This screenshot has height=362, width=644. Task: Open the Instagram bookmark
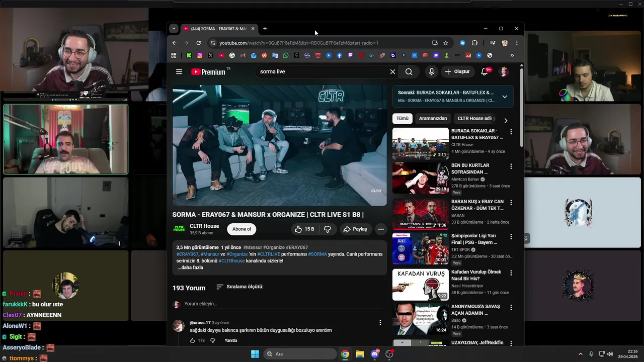[x=200, y=55]
